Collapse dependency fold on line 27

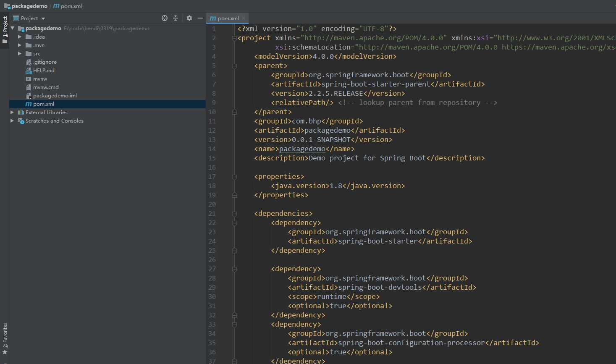click(x=234, y=269)
